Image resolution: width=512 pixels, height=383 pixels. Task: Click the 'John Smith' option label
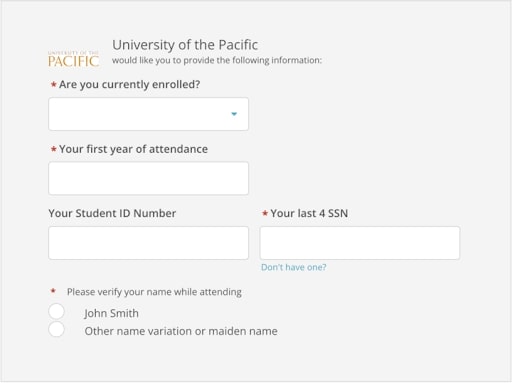111,313
